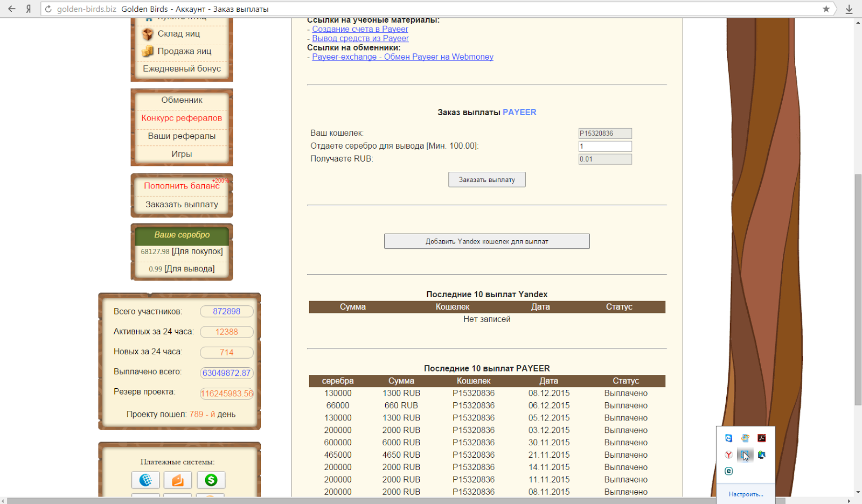Open browser downloads arrow icon
The image size is (862, 504).
(x=849, y=9)
